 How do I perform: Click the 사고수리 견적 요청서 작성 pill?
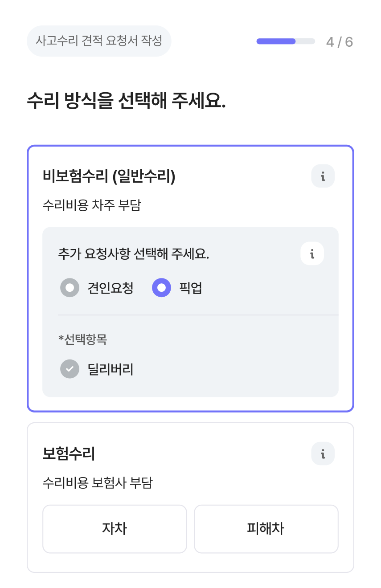[x=99, y=41]
